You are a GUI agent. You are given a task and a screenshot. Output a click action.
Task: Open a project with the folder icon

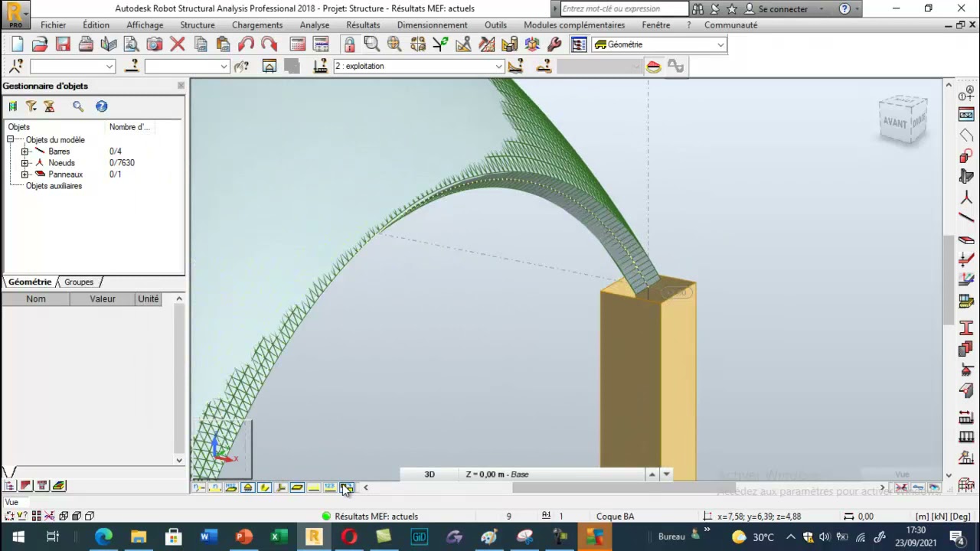(40, 44)
